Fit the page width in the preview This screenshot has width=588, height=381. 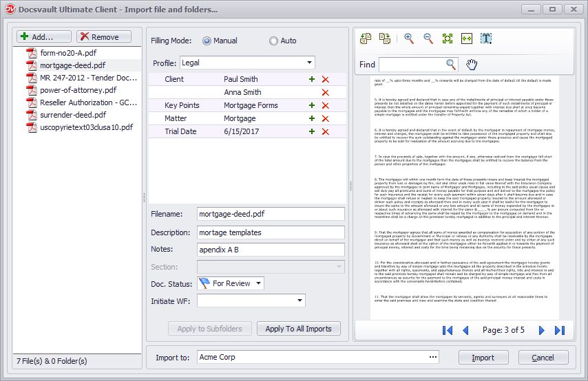[467, 39]
